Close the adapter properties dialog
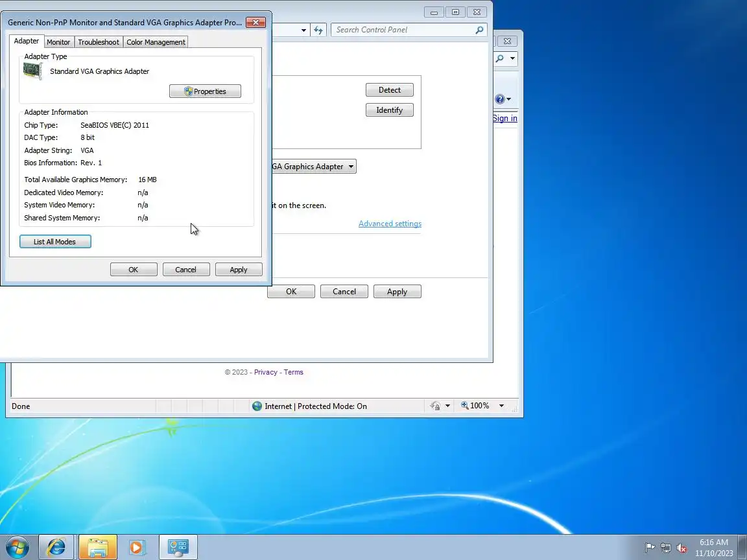This screenshot has height=560, width=747. point(256,23)
